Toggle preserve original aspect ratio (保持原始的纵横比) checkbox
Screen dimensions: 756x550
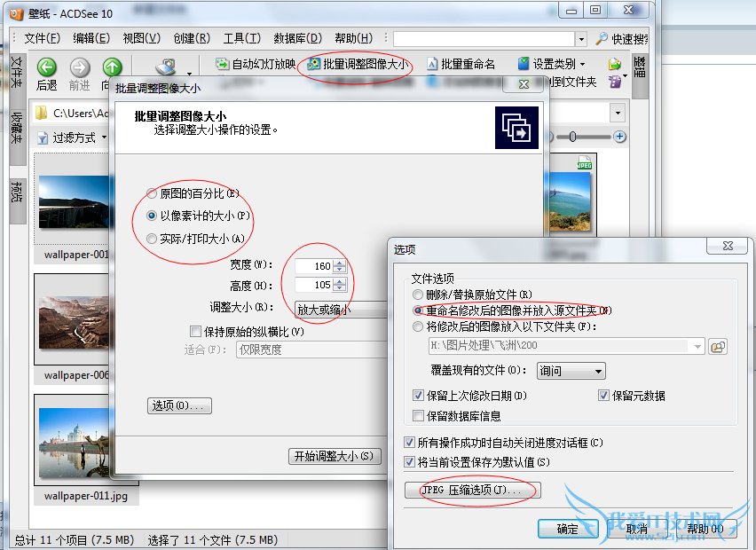(x=195, y=331)
